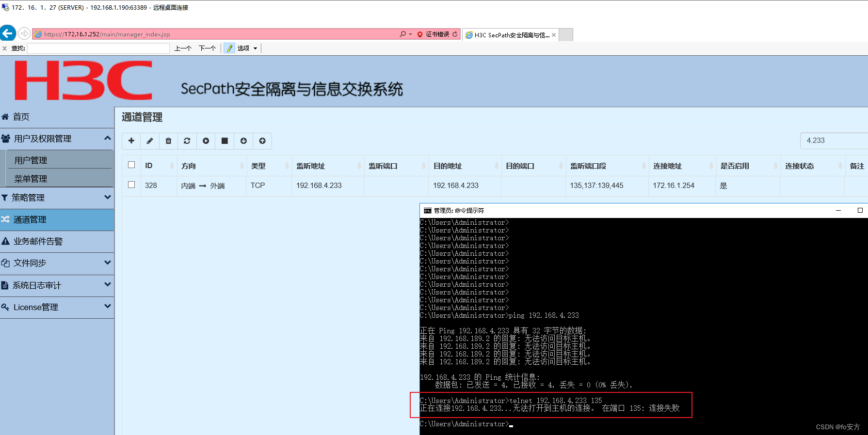Open the address bar search dropdown arrow
Image resolution: width=868 pixels, height=435 pixels.
[411, 34]
